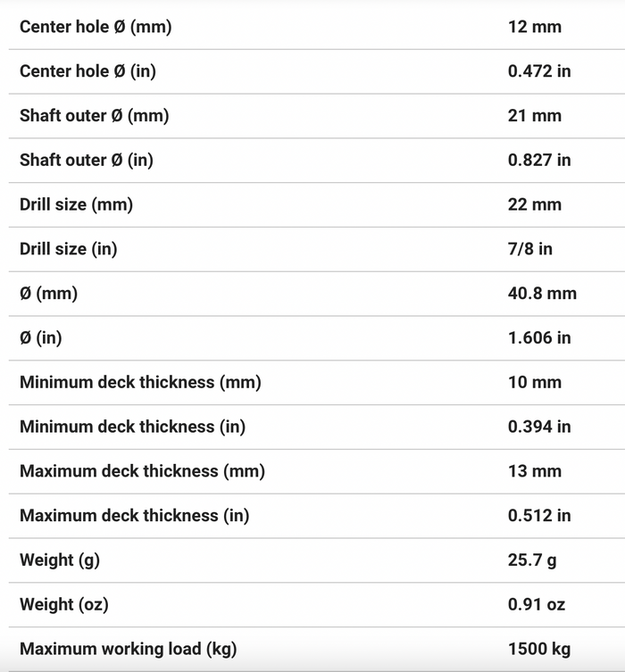
Task: Click the 7/8 in drill size value
Action: click(530, 249)
